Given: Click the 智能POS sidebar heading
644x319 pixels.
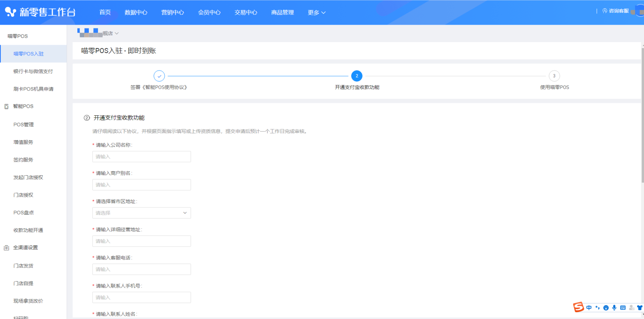Looking at the screenshot, I should click(x=23, y=106).
